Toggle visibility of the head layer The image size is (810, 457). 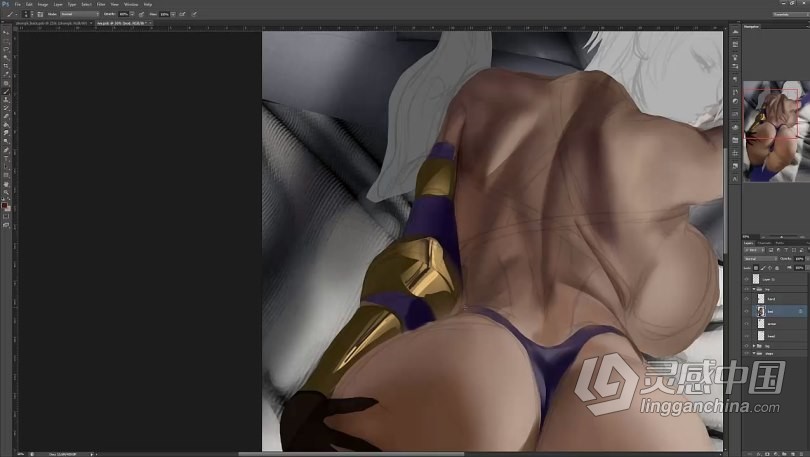pos(746,336)
